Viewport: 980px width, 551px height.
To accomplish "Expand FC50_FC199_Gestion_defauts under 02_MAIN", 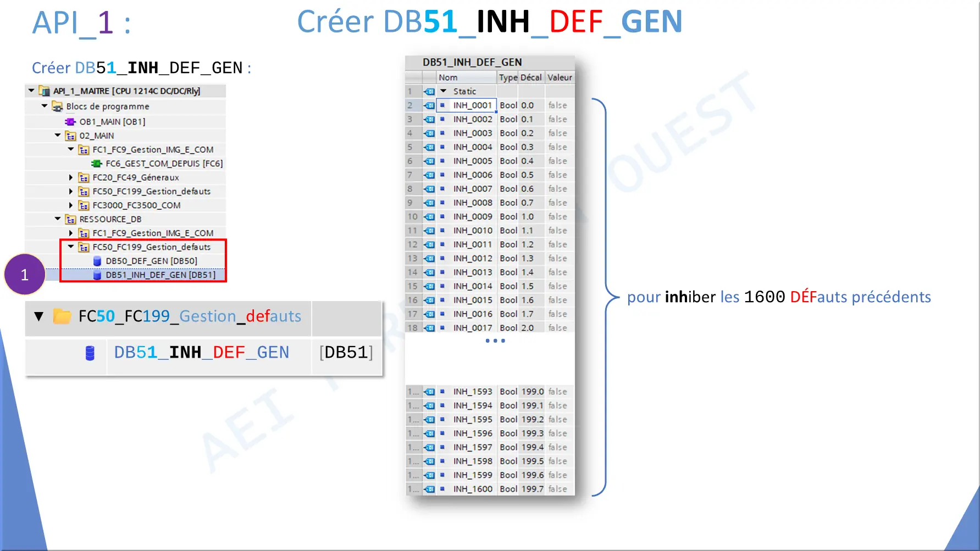I will 71,191.
